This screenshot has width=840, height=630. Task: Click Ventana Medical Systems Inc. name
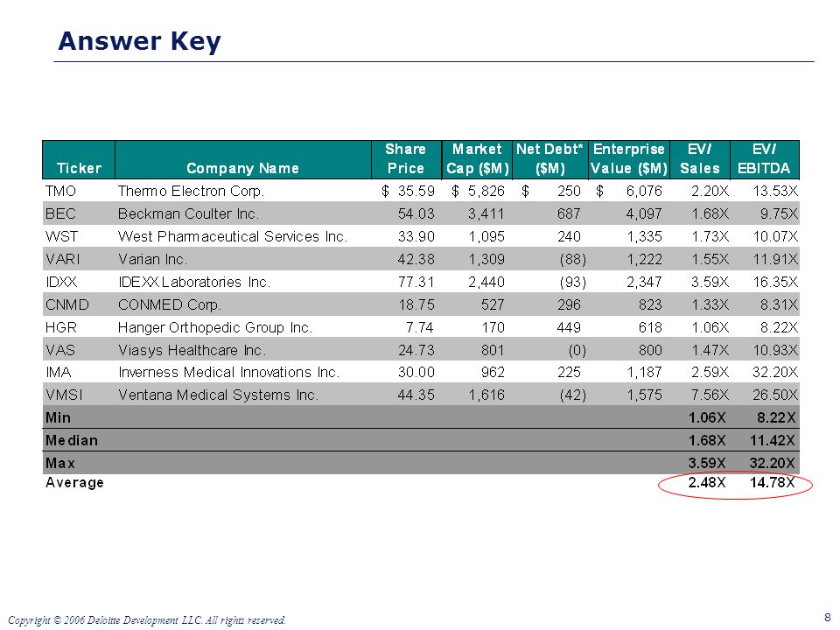click(x=219, y=395)
